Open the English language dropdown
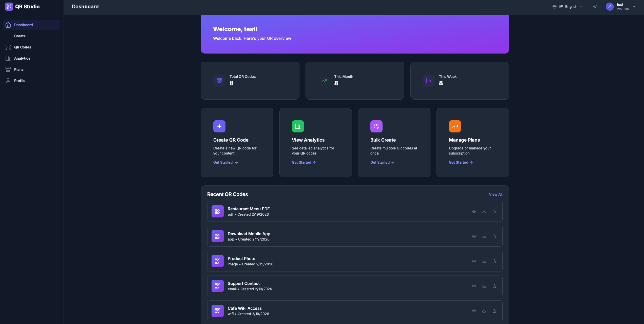Viewport: 644px width, 324px height. click(574, 7)
